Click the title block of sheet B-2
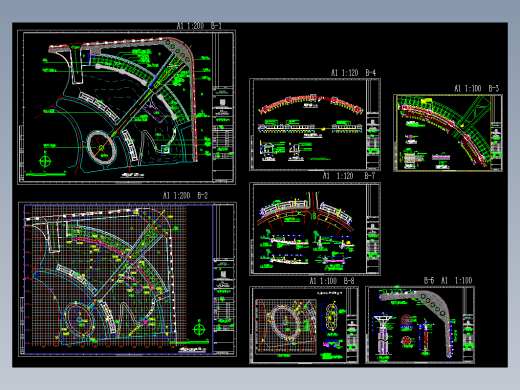 (224, 279)
